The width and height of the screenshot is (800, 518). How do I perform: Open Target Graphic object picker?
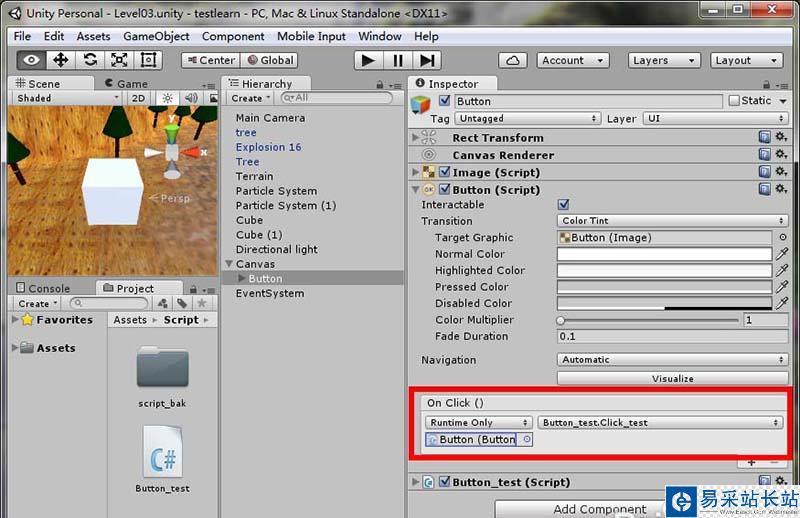(x=782, y=237)
